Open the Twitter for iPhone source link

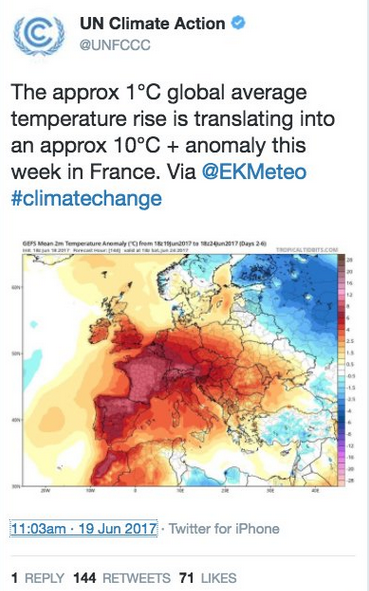[x=224, y=528]
